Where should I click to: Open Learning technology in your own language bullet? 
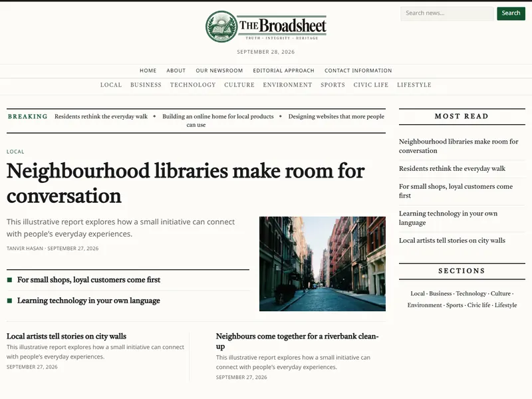(88, 301)
